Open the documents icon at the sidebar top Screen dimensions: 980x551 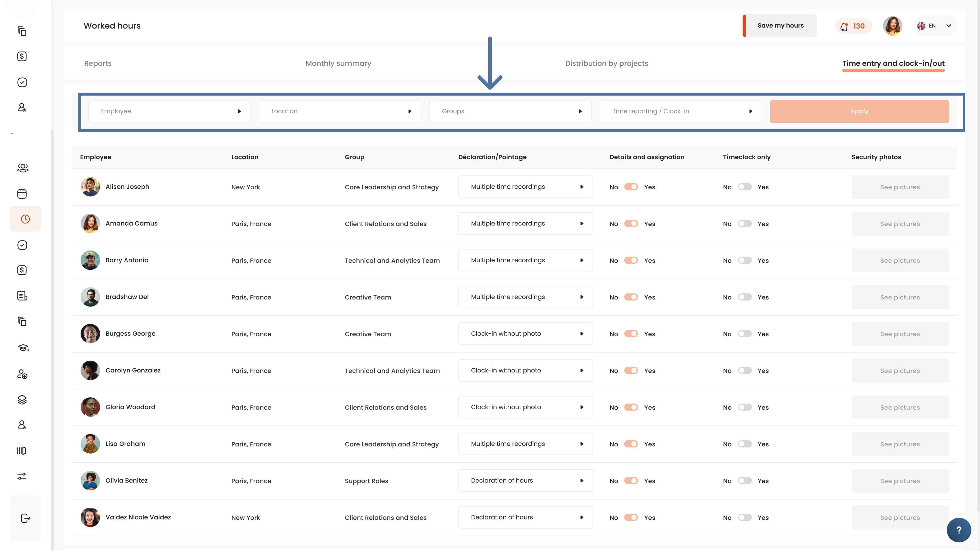pyautogui.click(x=22, y=31)
